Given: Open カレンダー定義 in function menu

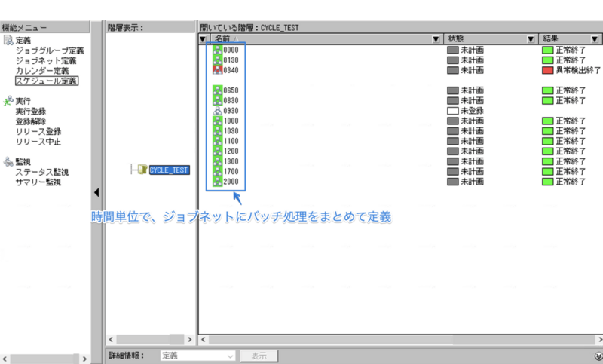Looking at the screenshot, I should point(42,71).
